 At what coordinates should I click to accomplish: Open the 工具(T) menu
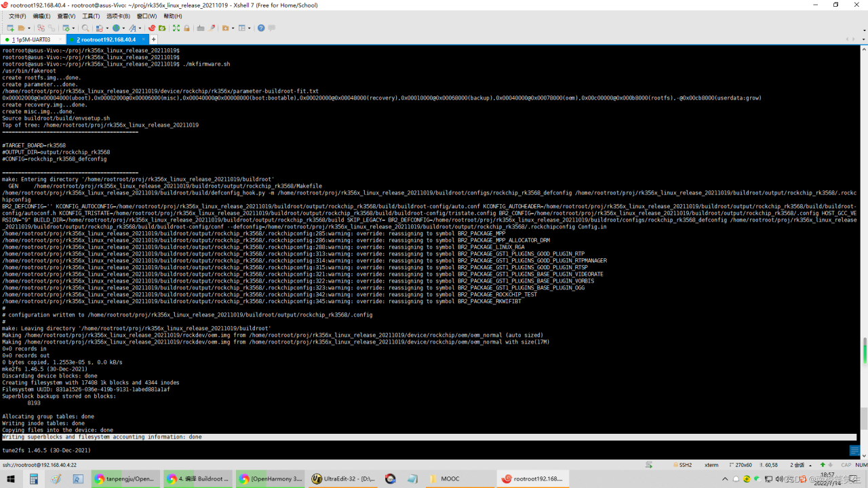pos(91,16)
